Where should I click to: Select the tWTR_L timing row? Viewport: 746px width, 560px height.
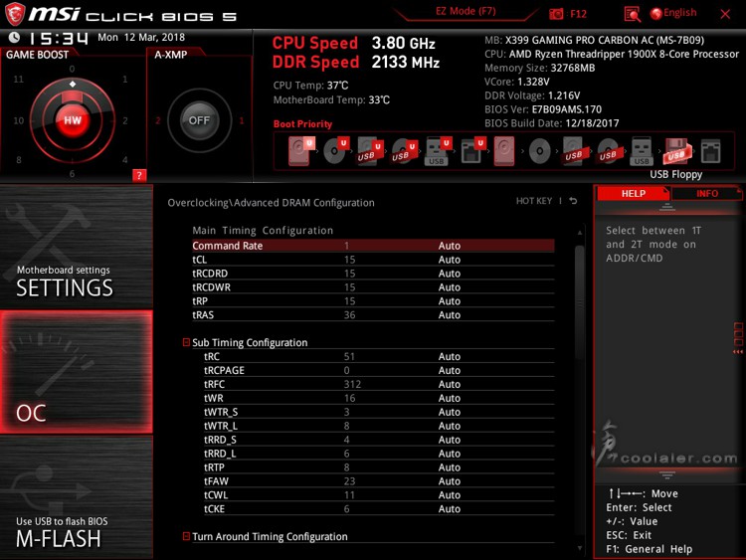click(379, 426)
